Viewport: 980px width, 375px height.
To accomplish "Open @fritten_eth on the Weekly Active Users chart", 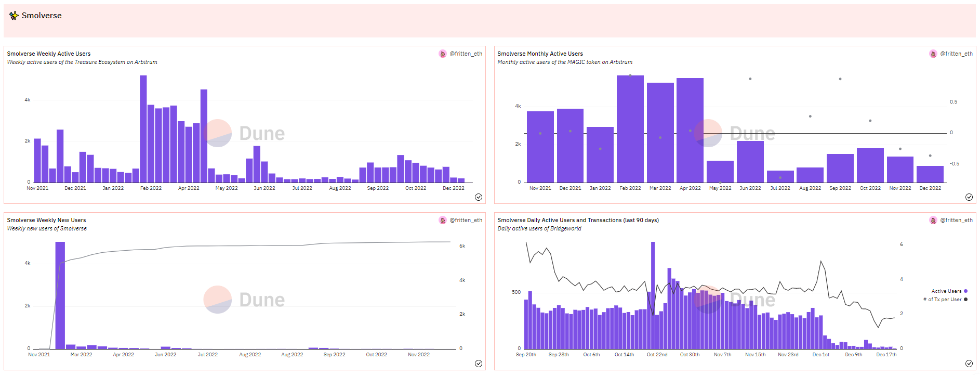I will (466, 54).
